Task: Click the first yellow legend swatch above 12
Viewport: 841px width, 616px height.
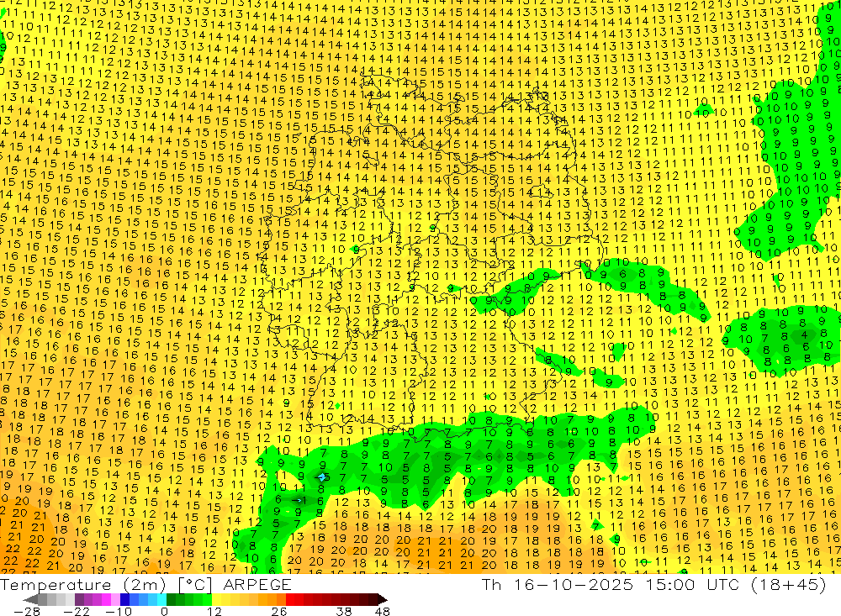Action: click(x=217, y=600)
